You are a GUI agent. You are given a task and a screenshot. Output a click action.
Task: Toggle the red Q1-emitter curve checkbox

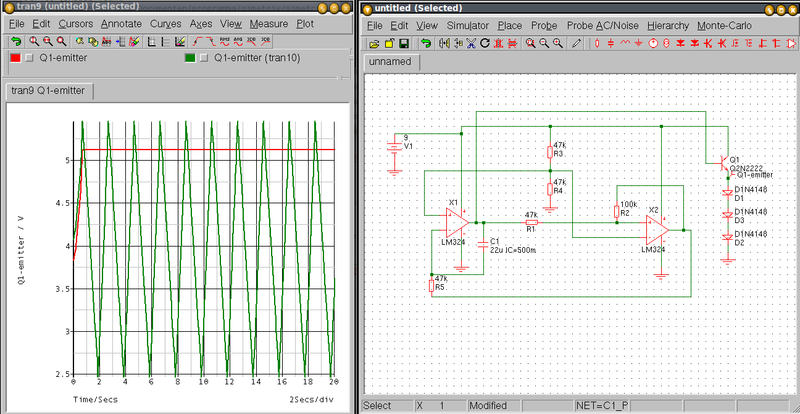29,59
